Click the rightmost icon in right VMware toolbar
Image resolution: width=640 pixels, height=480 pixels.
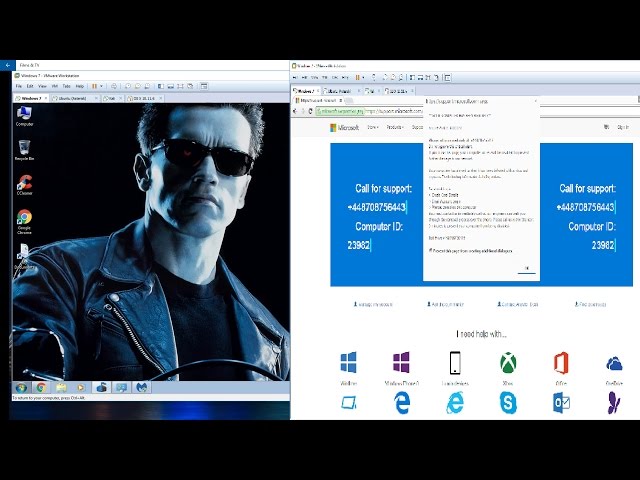(x=448, y=78)
